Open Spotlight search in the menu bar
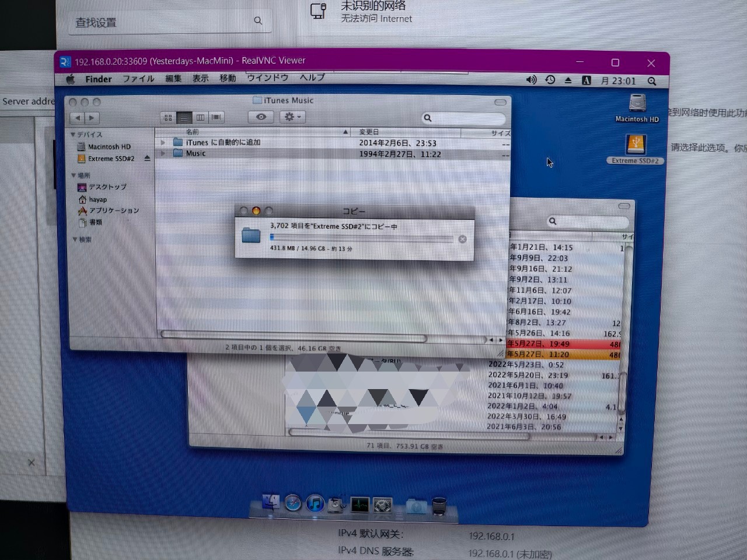Image resolution: width=747 pixels, height=560 pixels. (652, 81)
